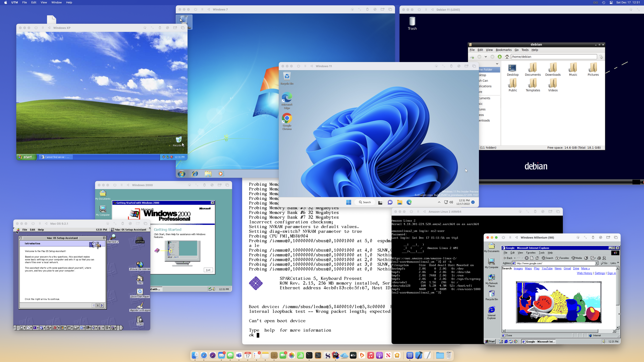Toggle the Media pane button in Internet Explorer
Viewport: 644px width, 362px height.
tap(577, 258)
